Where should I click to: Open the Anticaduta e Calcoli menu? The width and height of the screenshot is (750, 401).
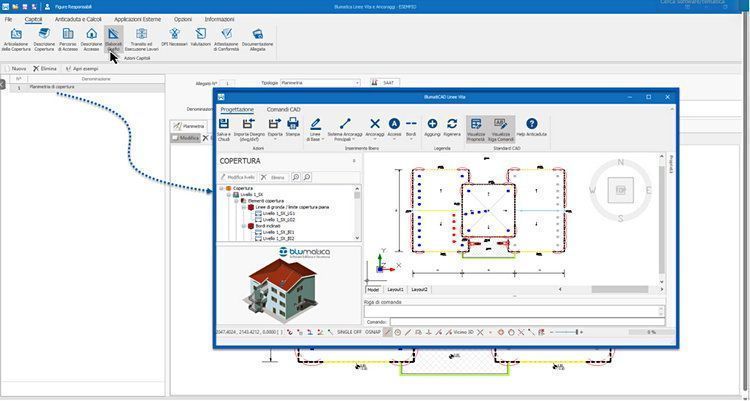78,19
